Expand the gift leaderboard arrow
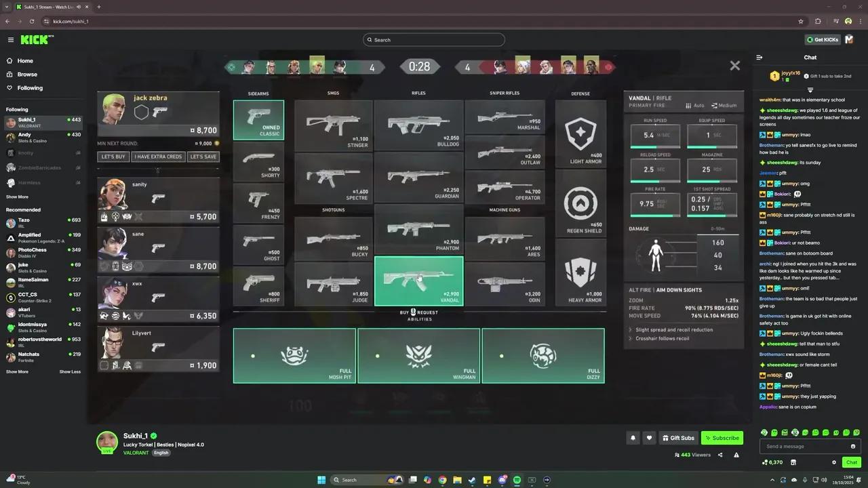Image resolution: width=868 pixels, height=488 pixels. [810, 90]
